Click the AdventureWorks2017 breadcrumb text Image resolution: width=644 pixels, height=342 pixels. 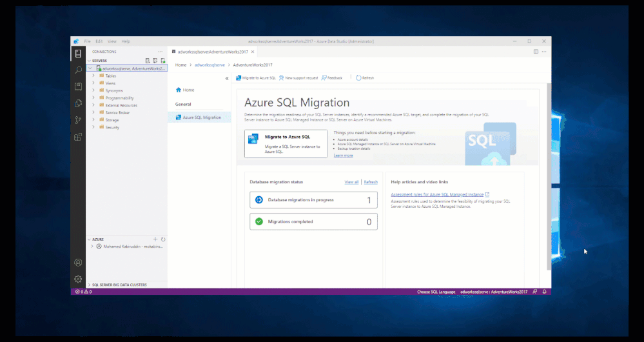pos(253,65)
